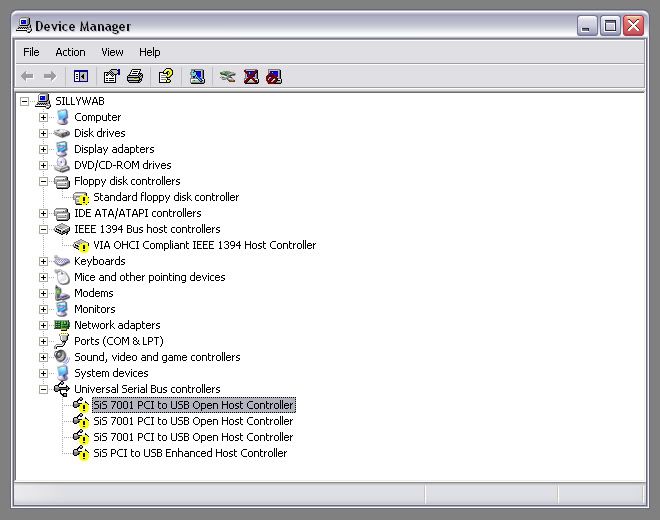Image resolution: width=660 pixels, height=520 pixels.
Task: Select the Keyboards label
Action: coord(100,261)
